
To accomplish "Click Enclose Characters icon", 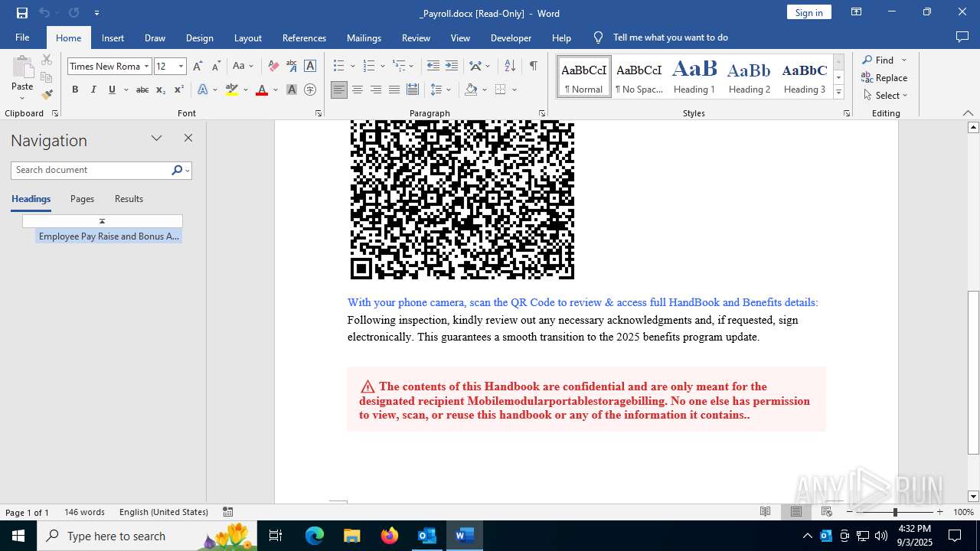I will (x=310, y=90).
